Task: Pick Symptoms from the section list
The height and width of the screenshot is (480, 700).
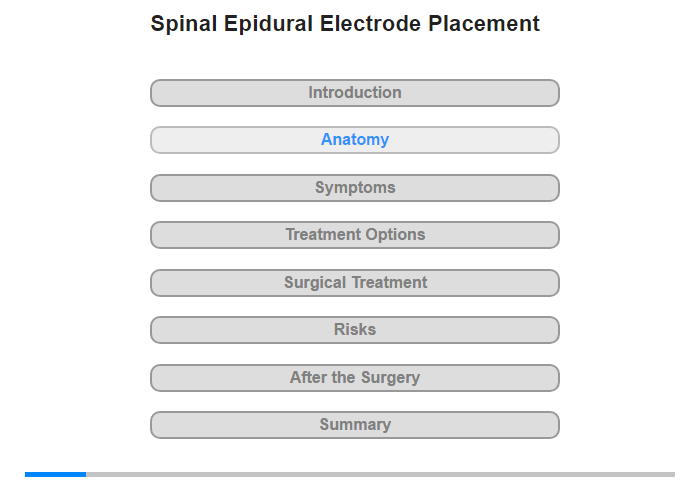Action: 354,188
